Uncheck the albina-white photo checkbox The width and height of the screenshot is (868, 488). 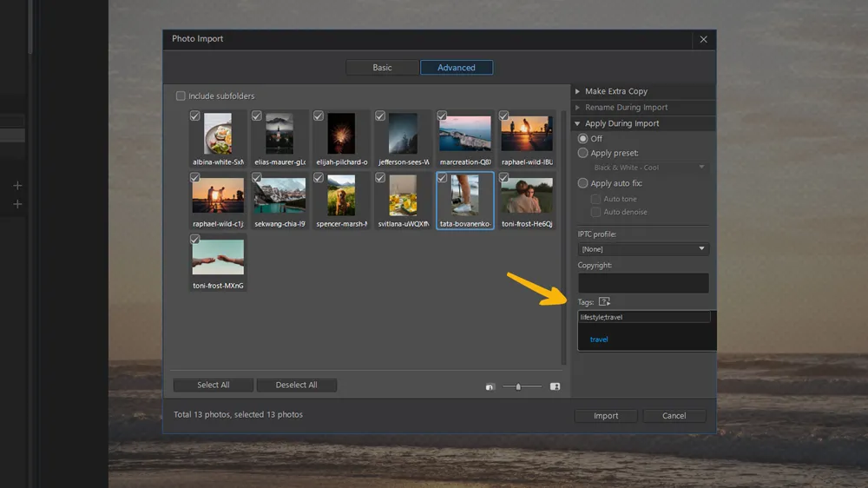[x=194, y=115]
